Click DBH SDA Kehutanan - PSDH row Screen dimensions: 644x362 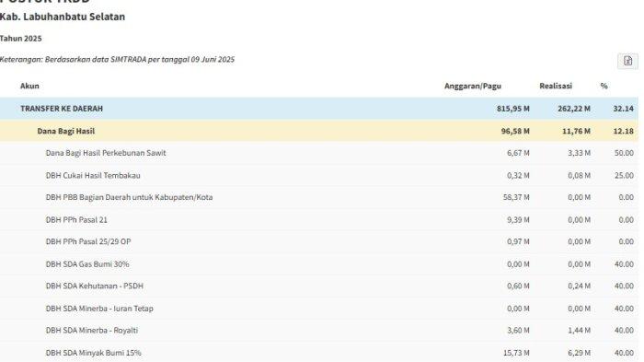click(x=319, y=286)
